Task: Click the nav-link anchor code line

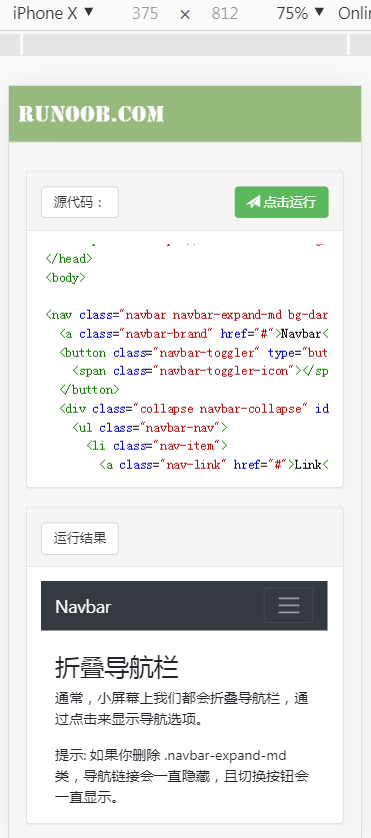Action: click(214, 465)
